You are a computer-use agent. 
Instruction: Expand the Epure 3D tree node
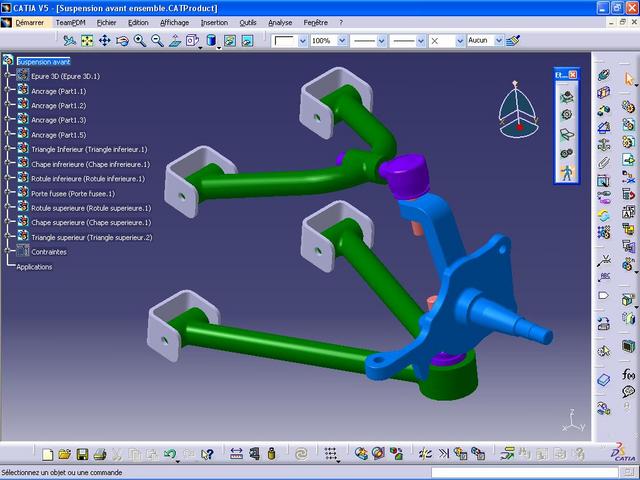pos(7,76)
